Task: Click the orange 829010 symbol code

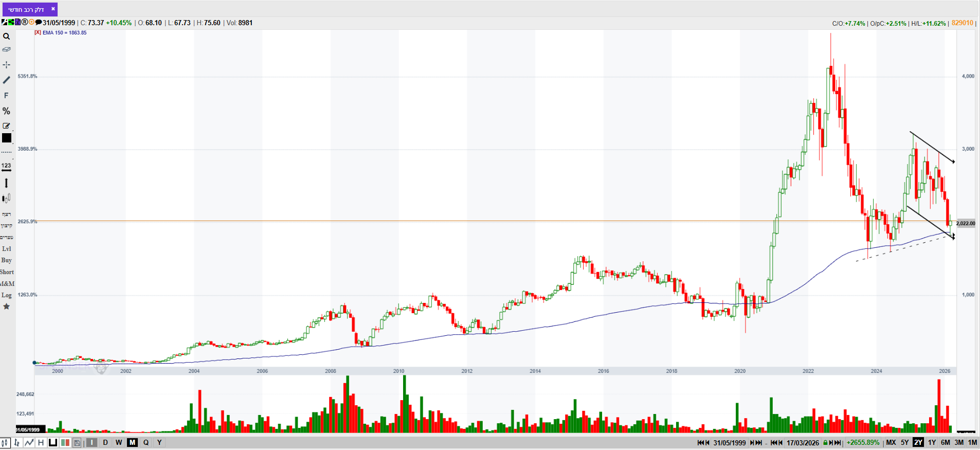Action: [x=962, y=23]
